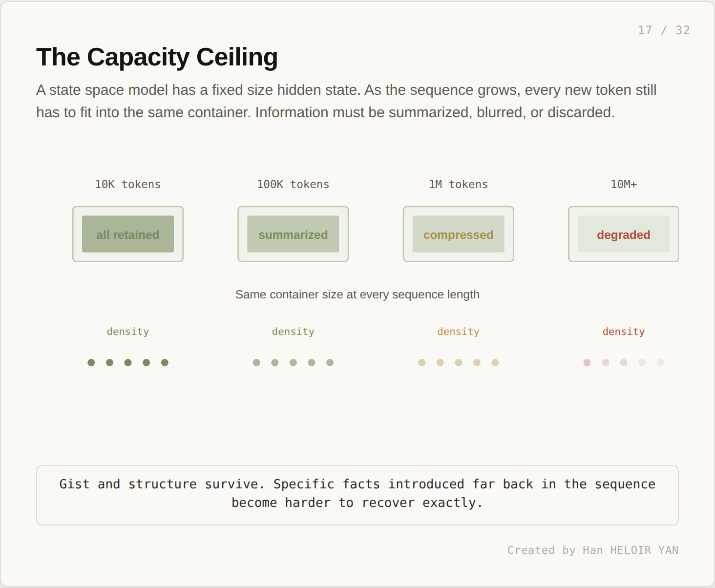Viewport: 715px width, 588px height.
Task: Click the '100K tokens' label
Action: [293, 184]
